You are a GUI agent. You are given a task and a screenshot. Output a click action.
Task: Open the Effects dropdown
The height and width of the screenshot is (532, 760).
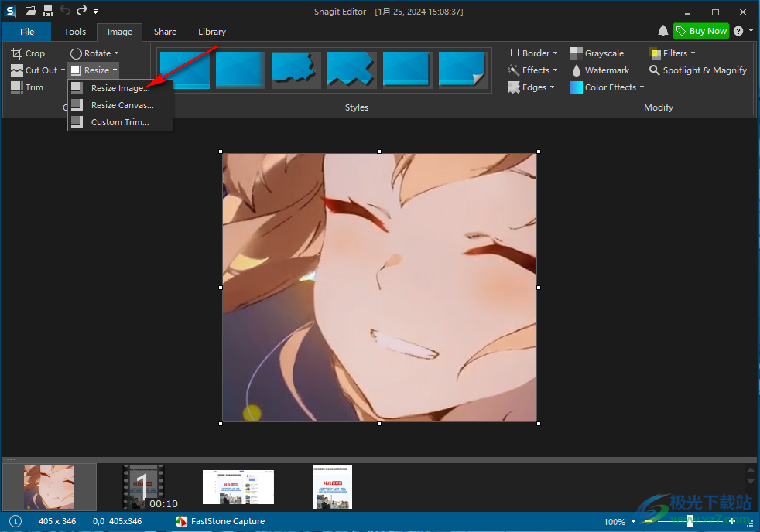point(532,70)
